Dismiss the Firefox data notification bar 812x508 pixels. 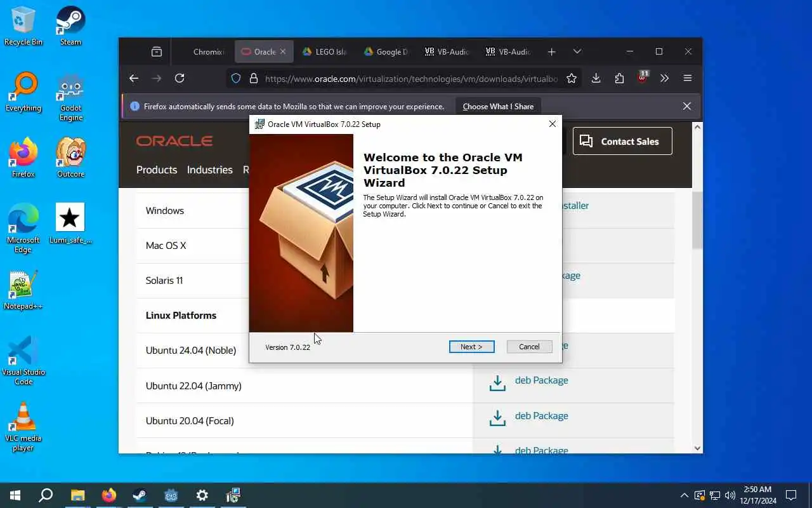pos(686,106)
